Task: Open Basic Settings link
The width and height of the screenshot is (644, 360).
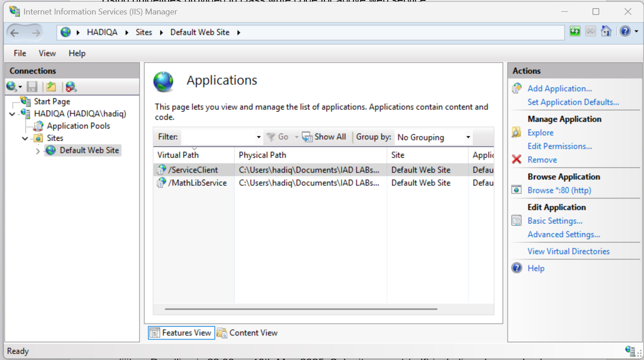Action: click(x=555, y=221)
